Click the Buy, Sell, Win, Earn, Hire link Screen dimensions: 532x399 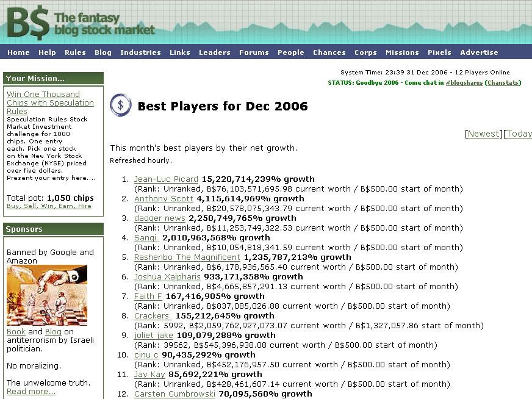pyautogui.click(x=49, y=206)
